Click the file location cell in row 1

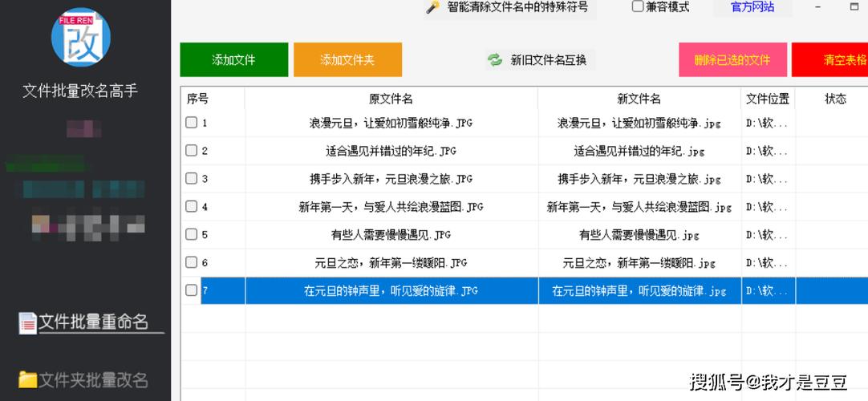(768, 123)
